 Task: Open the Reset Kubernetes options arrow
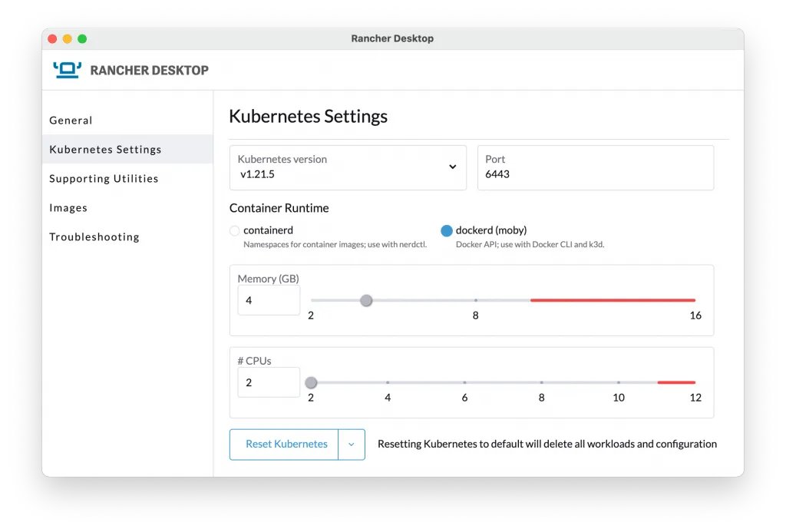coord(352,444)
